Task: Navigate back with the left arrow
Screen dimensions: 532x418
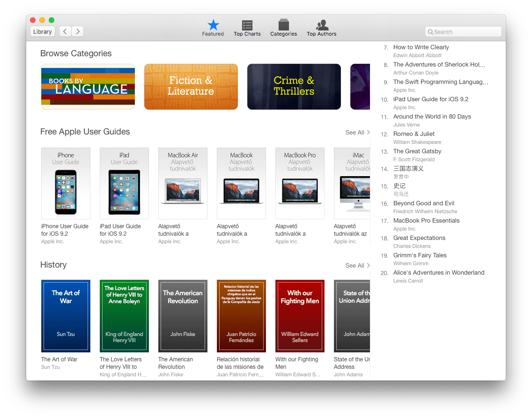Action: point(65,31)
